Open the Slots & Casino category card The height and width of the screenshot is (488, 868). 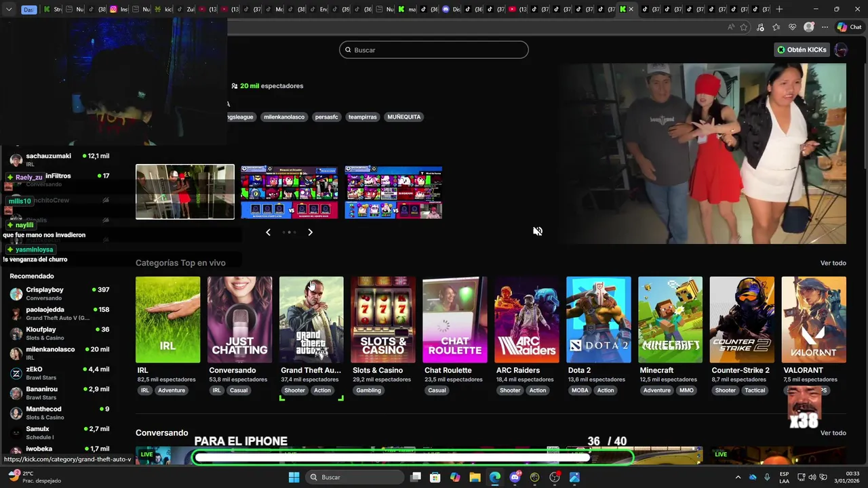click(383, 320)
